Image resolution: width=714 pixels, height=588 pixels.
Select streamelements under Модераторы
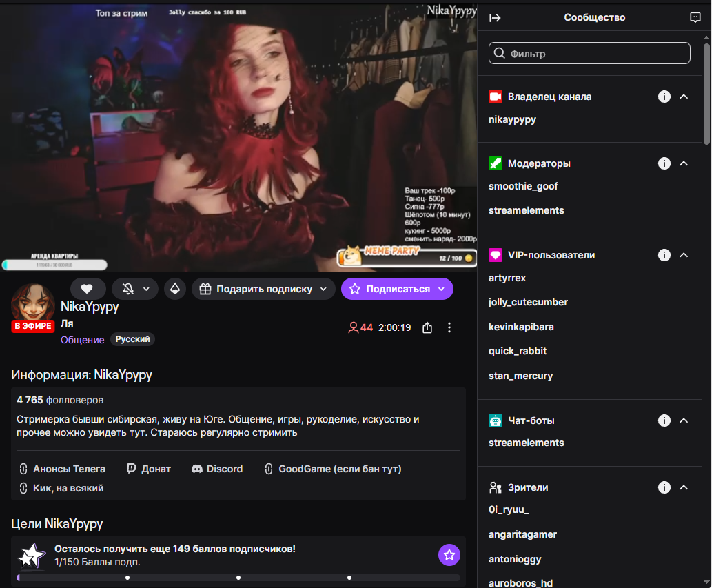point(527,210)
